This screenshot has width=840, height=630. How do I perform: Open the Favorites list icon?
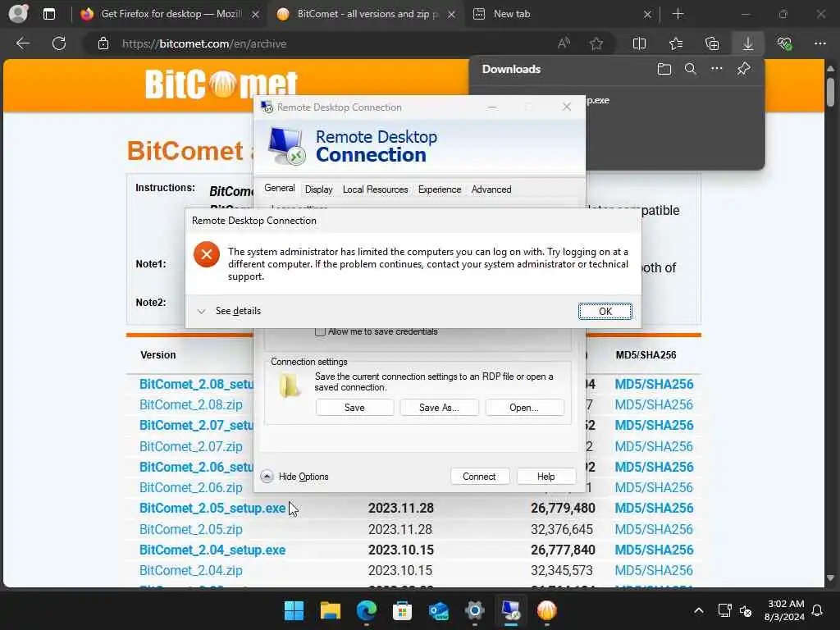pyautogui.click(x=676, y=43)
